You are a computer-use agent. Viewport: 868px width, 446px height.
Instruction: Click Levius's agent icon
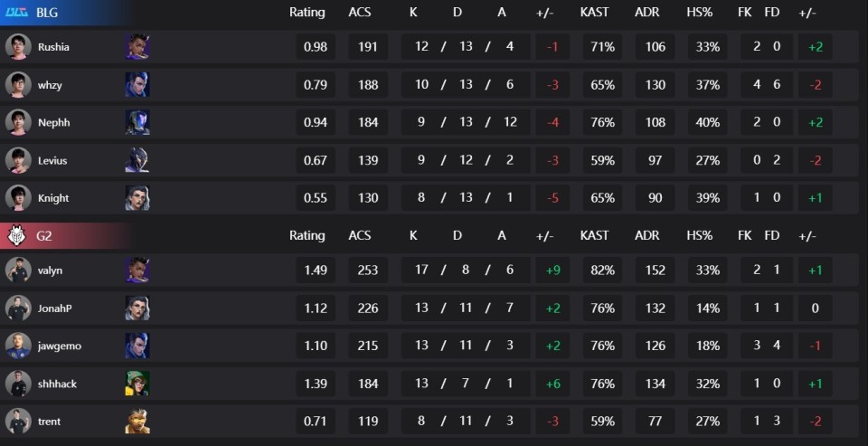(x=137, y=160)
